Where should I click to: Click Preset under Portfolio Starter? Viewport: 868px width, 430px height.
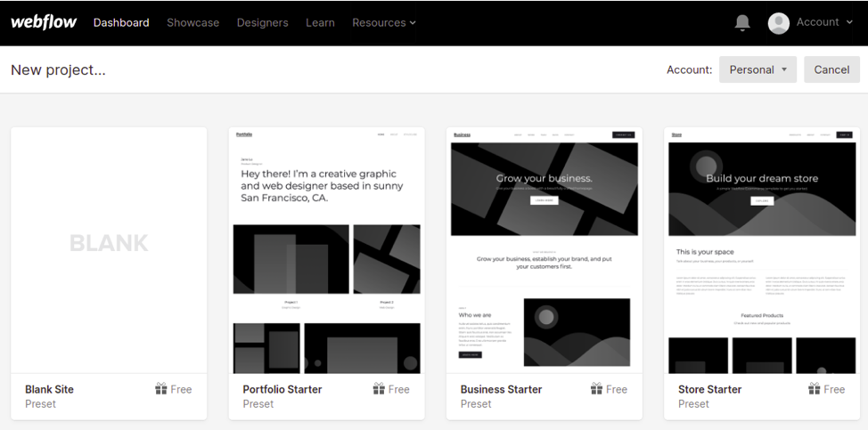coord(258,404)
